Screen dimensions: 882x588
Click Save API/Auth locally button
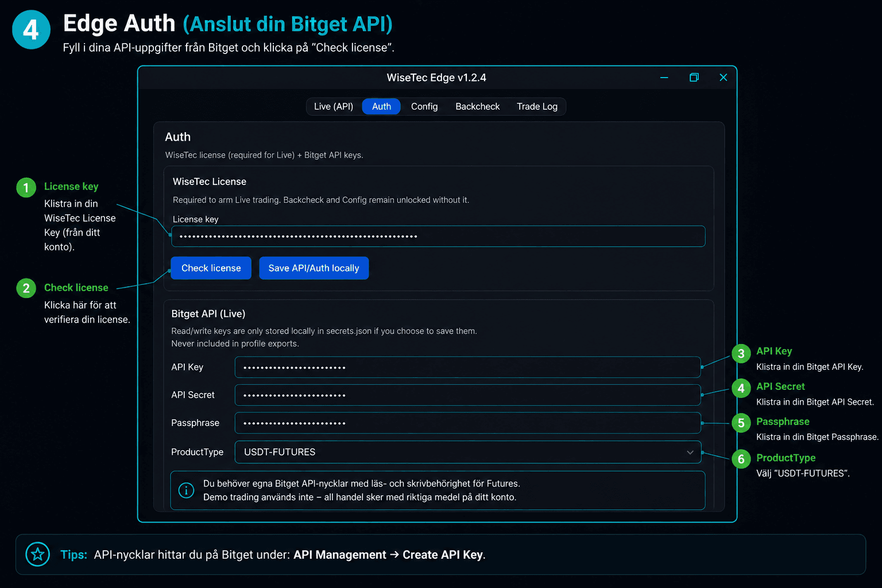click(314, 268)
